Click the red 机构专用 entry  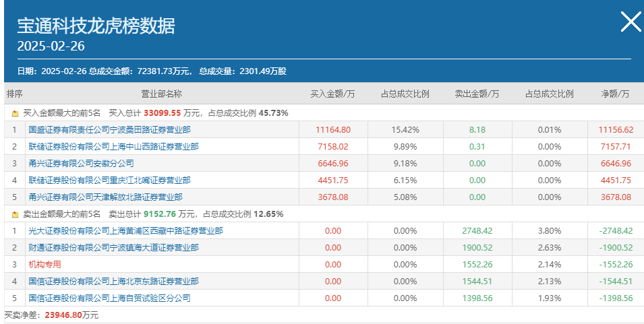(45, 264)
